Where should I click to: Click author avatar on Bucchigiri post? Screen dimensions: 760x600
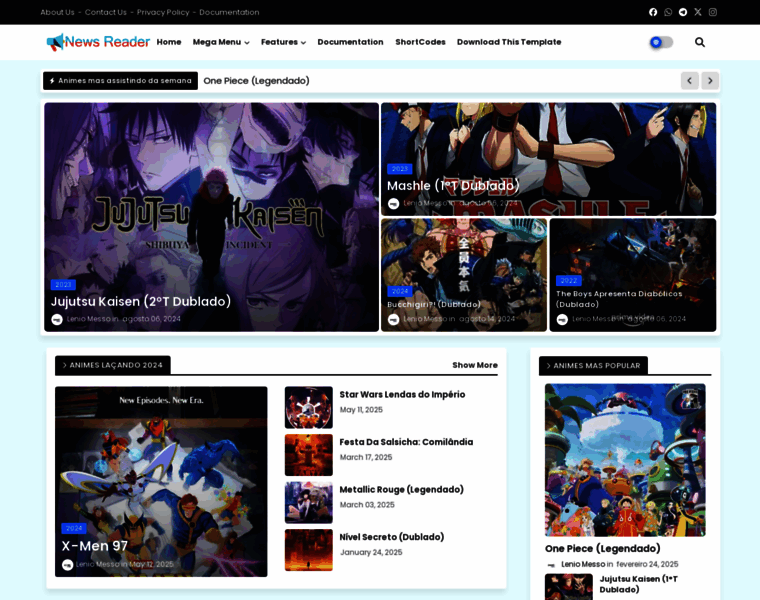point(394,319)
